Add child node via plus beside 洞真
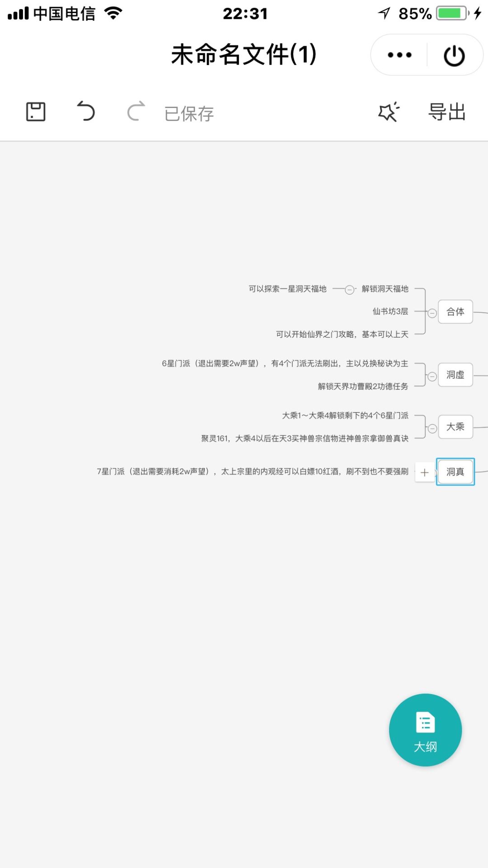Viewport: 488px width, 868px height. click(424, 473)
